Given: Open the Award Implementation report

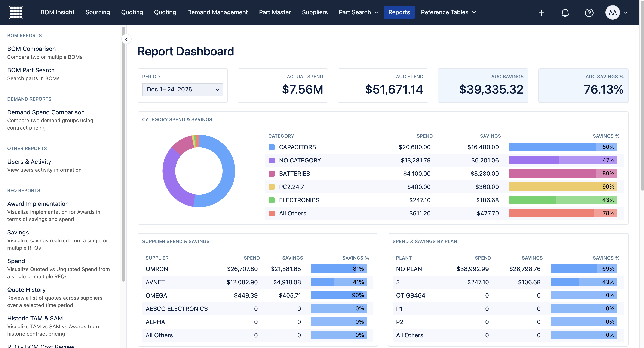Looking at the screenshot, I should [x=38, y=203].
